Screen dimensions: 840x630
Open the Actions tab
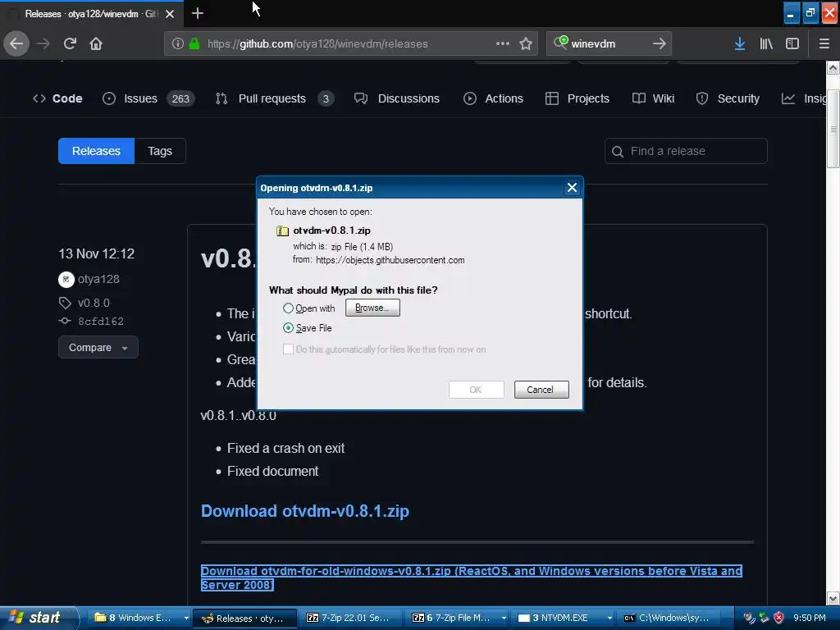coord(493,98)
